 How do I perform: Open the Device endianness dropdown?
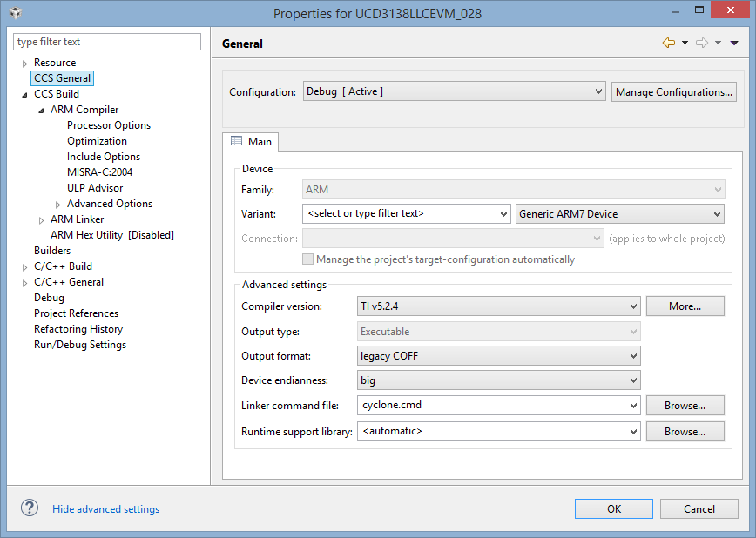(x=498, y=380)
